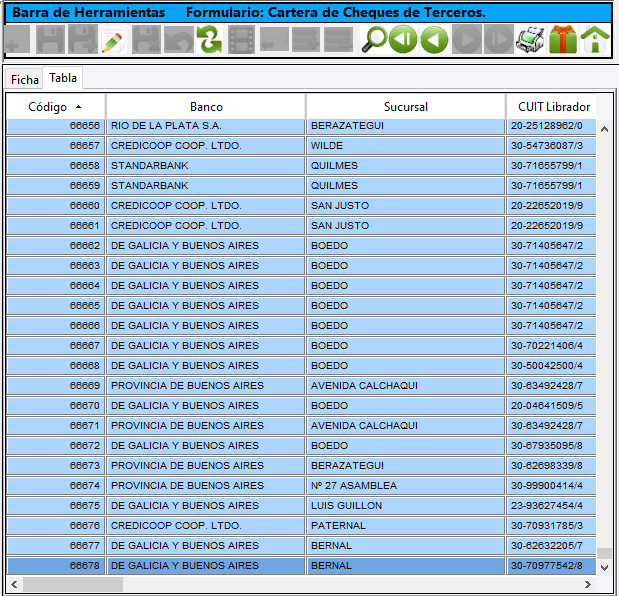619x596 pixels.
Task: Click the greyed next record arrow icon
Action: pos(467,39)
